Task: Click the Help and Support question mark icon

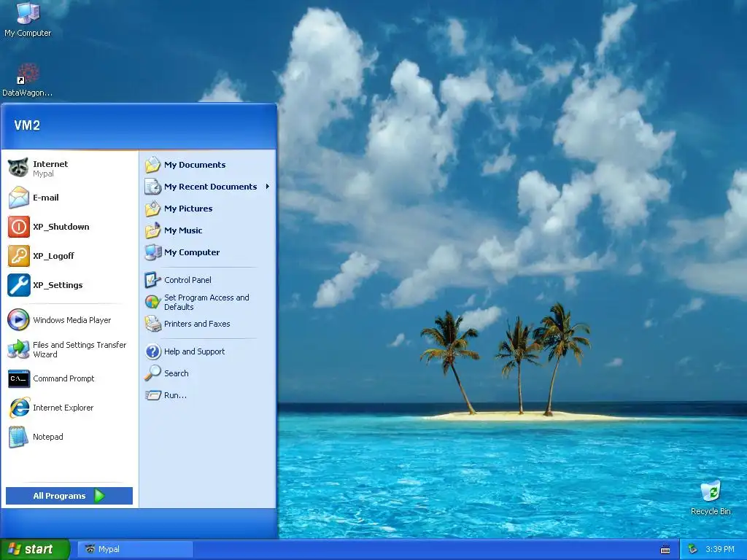Action: (x=153, y=351)
